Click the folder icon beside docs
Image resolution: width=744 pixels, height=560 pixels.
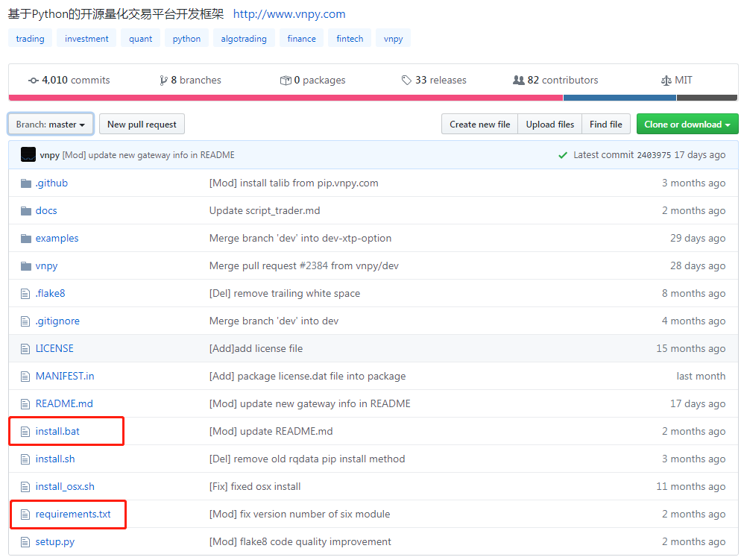pos(25,211)
